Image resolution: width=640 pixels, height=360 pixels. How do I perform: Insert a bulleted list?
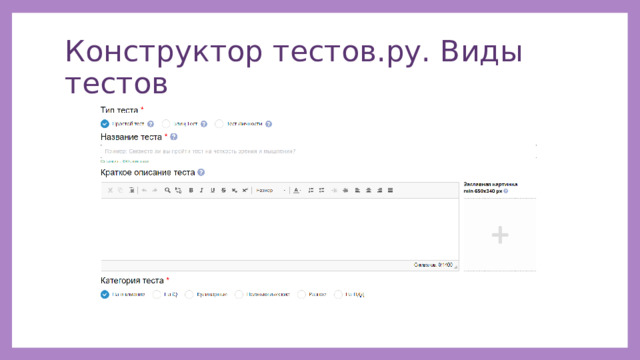[x=322, y=190]
